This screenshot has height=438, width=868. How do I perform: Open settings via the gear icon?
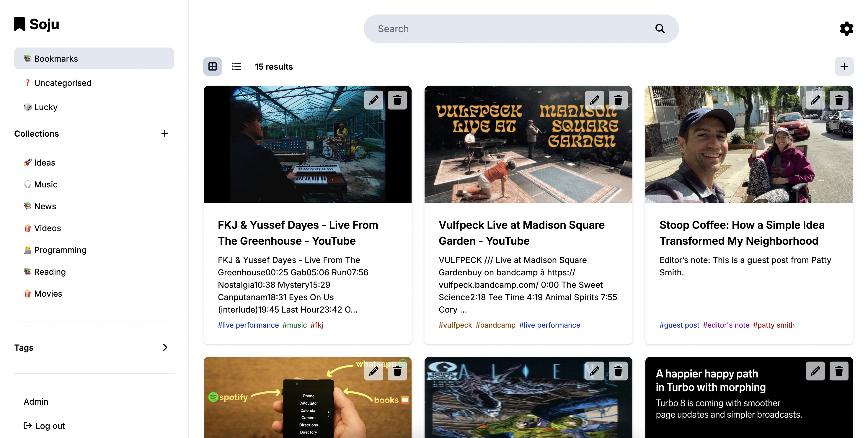[x=846, y=29]
